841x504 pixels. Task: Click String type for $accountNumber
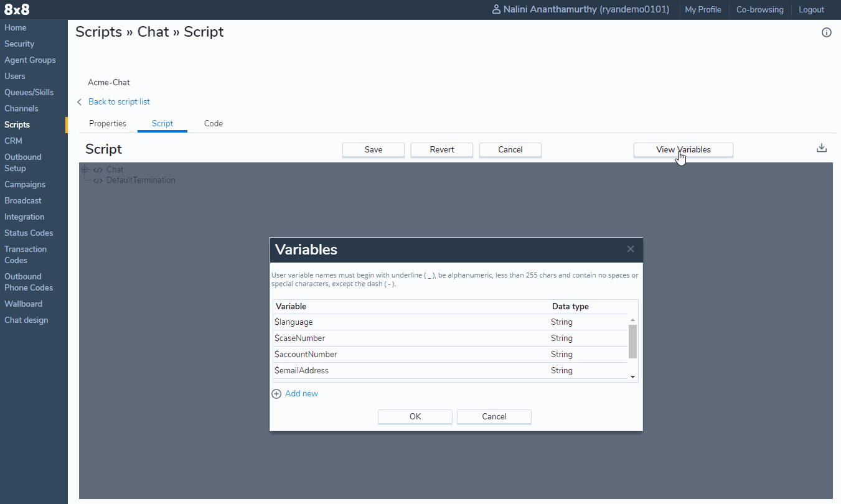pos(561,355)
